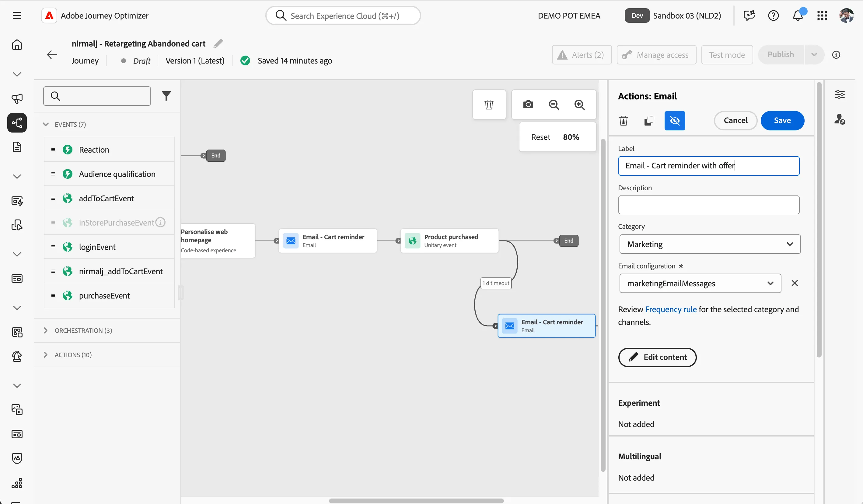Open the Frequency rule link

pyautogui.click(x=671, y=309)
